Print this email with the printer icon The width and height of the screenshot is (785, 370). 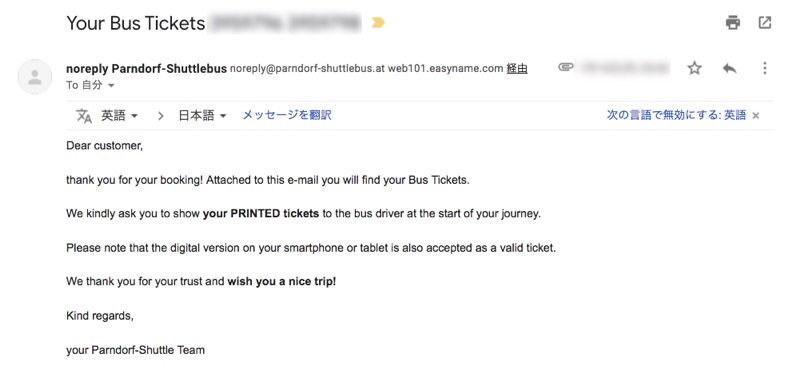pos(732,23)
